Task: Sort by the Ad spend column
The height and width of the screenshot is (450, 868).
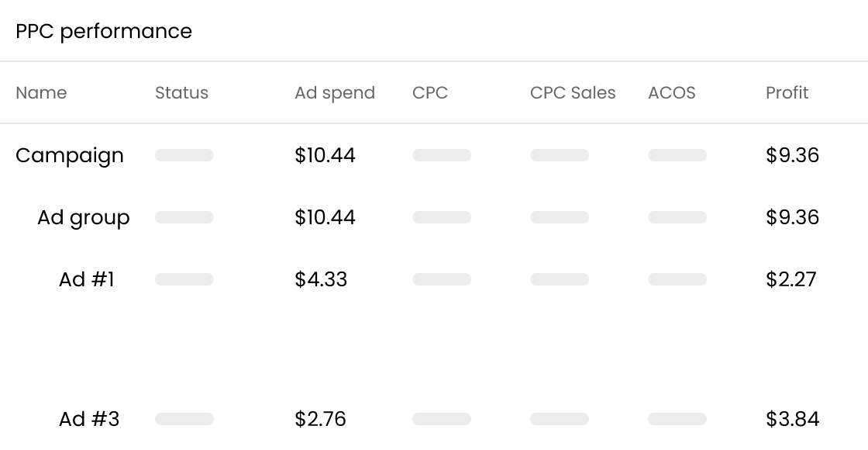Action: point(335,92)
